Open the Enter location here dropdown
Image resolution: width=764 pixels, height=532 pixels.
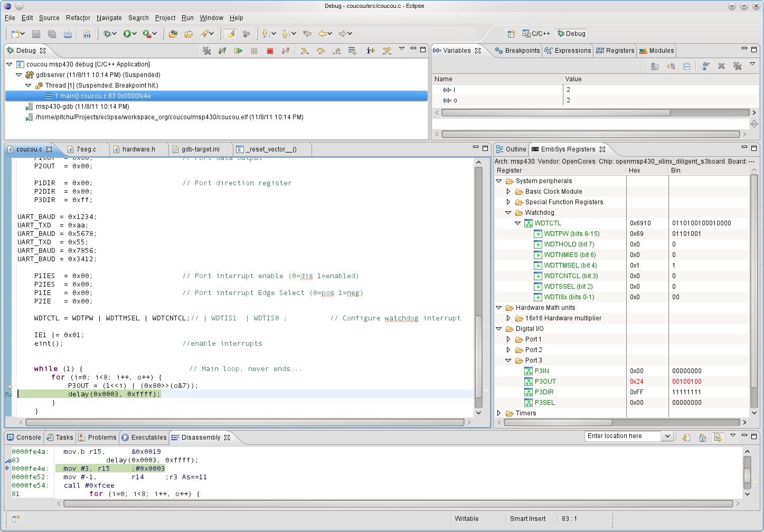pos(667,436)
